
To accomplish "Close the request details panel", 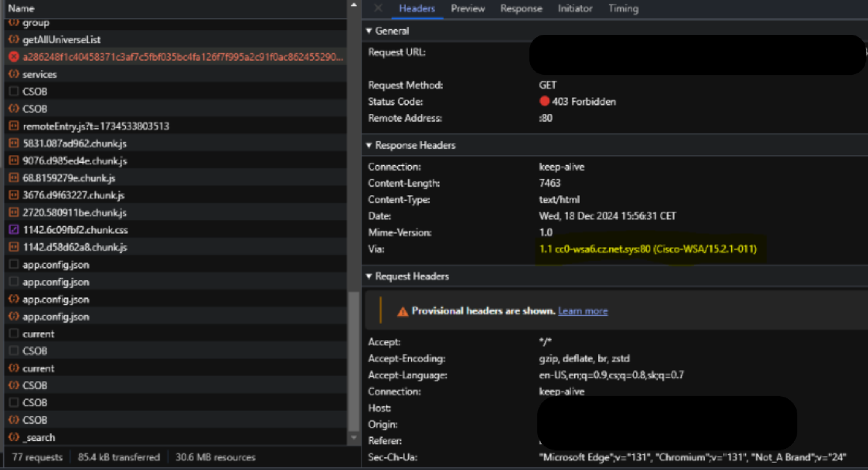I will [378, 8].
